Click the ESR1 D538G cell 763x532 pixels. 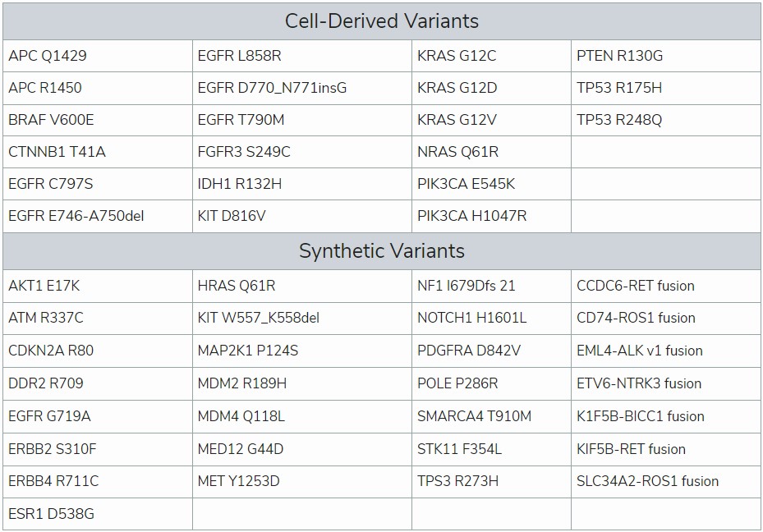tap(97, 514)
